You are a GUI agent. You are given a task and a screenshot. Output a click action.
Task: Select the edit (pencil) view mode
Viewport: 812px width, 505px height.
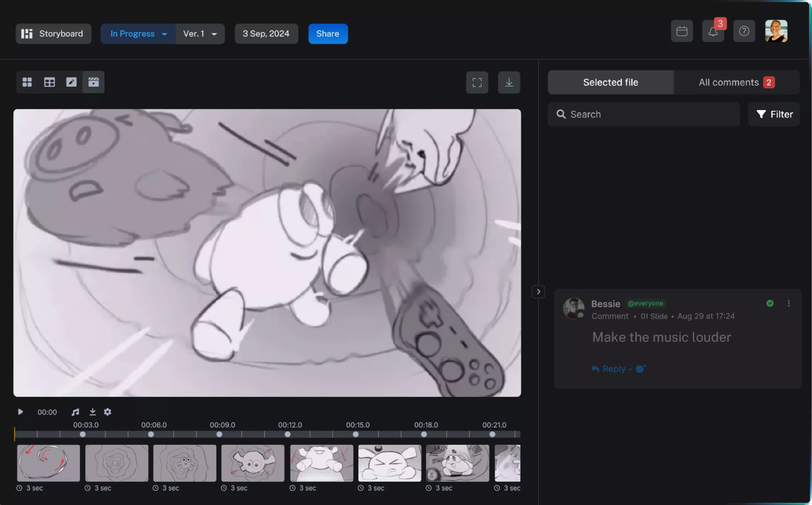[71, 82]
